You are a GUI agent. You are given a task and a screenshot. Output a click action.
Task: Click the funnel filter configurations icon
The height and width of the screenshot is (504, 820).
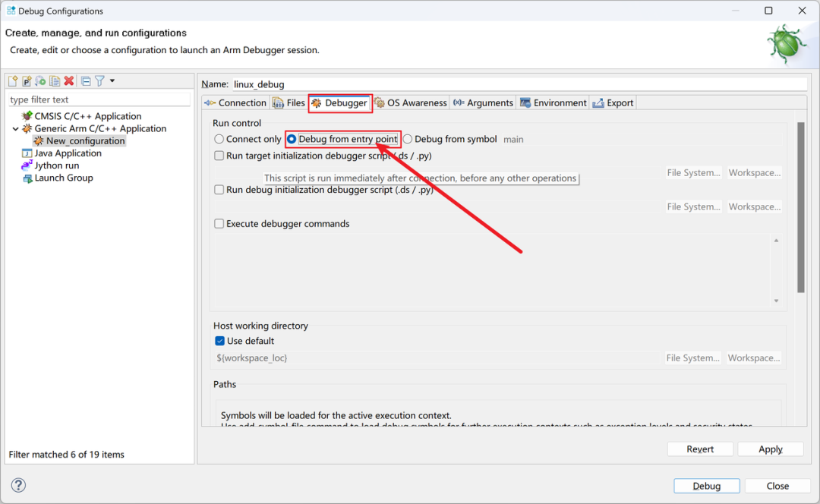(99, 81)
